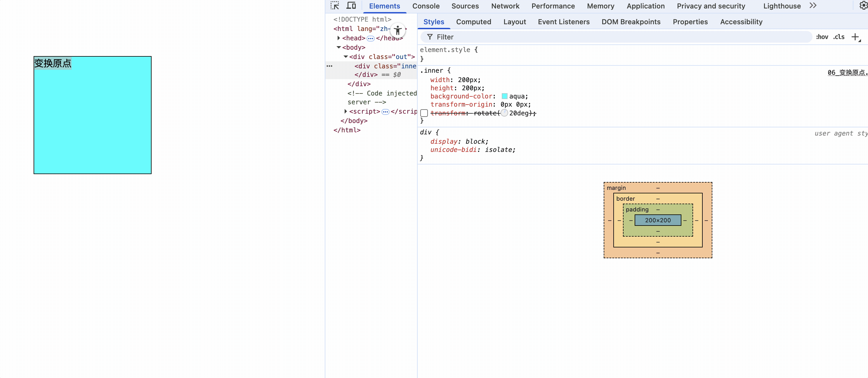This screenshot has height=378, width=868.
Task: Click the new style rule plus icon
Action: point(855,37)
